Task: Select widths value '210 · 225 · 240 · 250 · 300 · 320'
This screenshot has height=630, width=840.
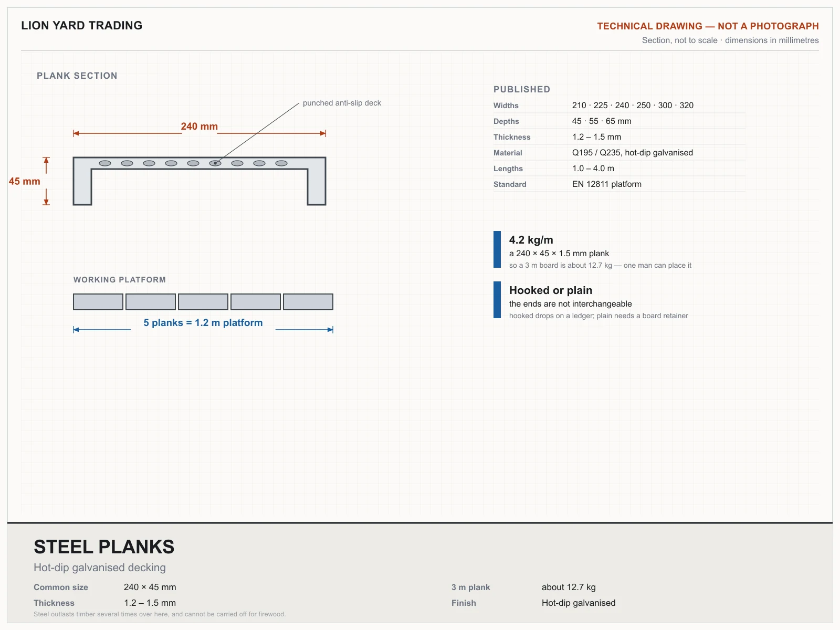Action: click(x=633, y=106)
